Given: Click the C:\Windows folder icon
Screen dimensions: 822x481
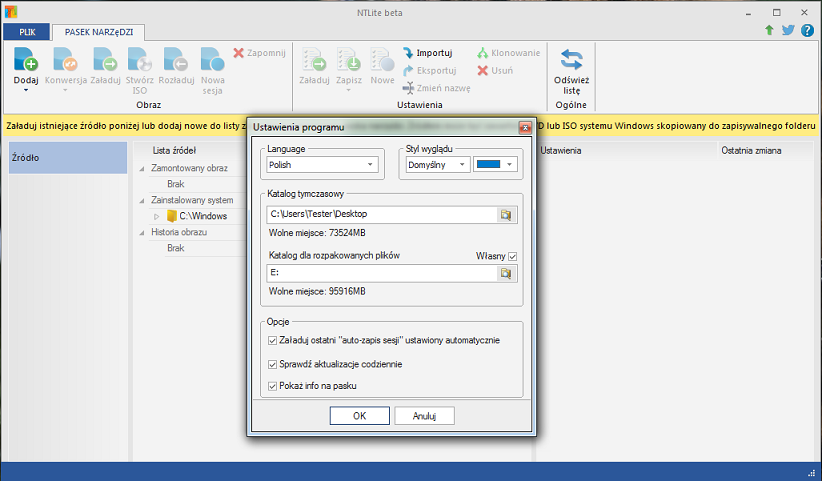Looking at the screenshot, I should (x=171, y=216).
